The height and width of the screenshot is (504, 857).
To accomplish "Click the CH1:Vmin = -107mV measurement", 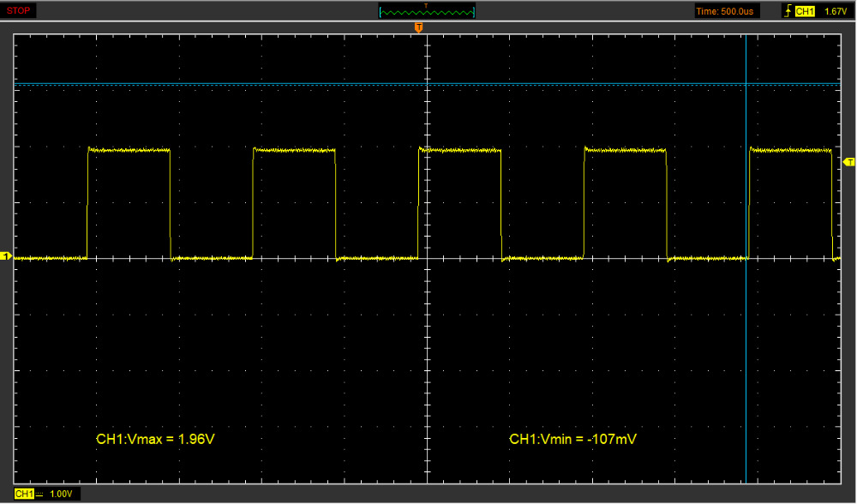I will pos(572,439).
